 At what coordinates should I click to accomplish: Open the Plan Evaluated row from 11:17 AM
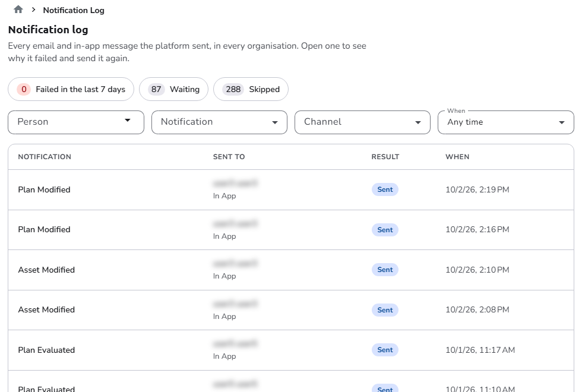pyautogui.click(x=291, y=350)
